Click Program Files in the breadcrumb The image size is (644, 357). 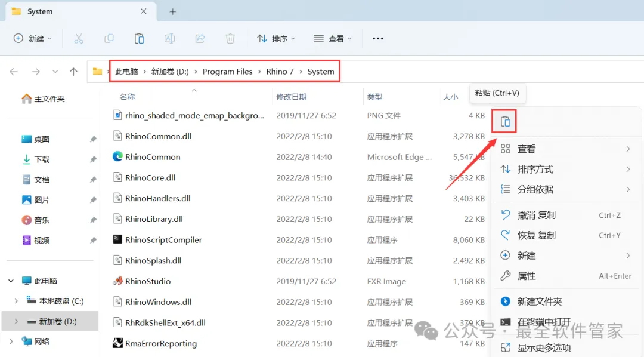(228, 72)
